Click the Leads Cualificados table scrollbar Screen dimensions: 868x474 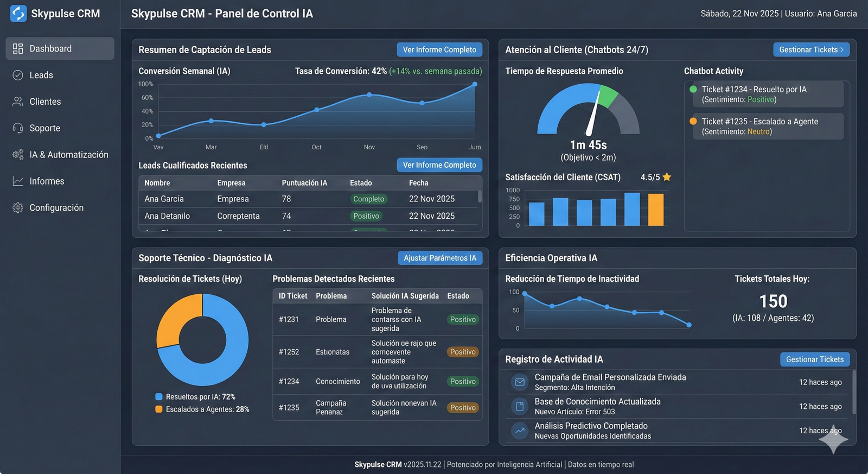point(480,197)
